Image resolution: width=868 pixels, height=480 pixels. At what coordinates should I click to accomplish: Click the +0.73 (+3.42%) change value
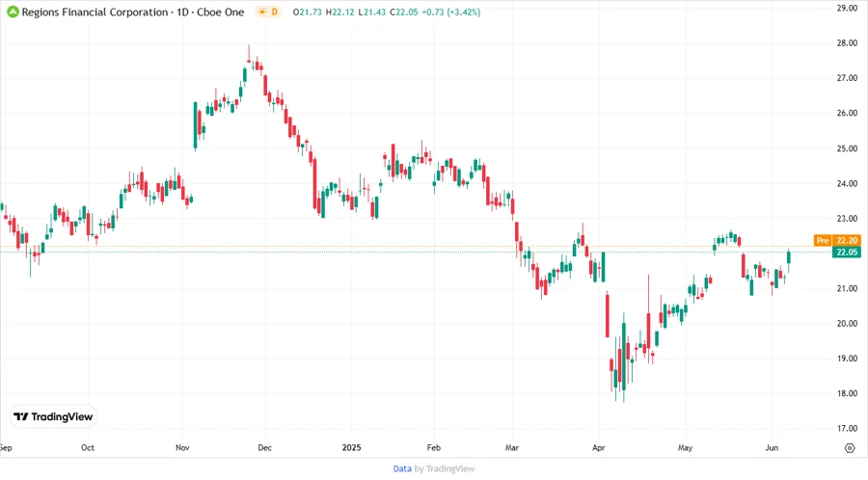(451, 13)
